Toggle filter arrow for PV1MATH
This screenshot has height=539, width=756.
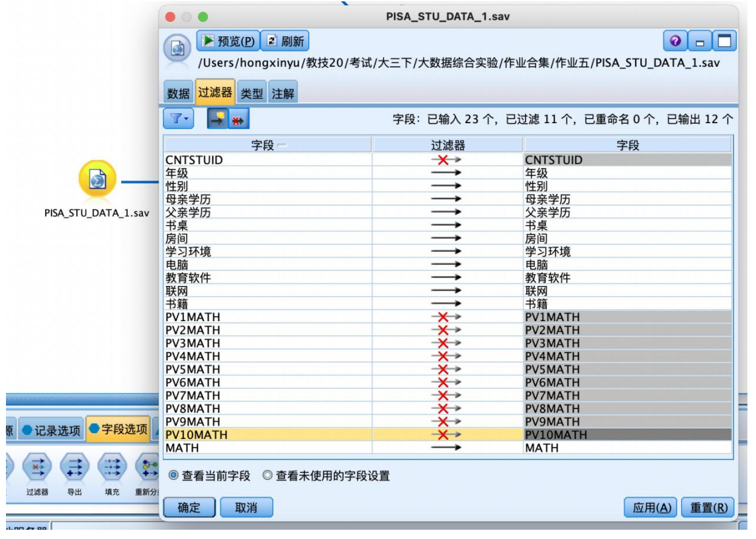coord(446,317)
